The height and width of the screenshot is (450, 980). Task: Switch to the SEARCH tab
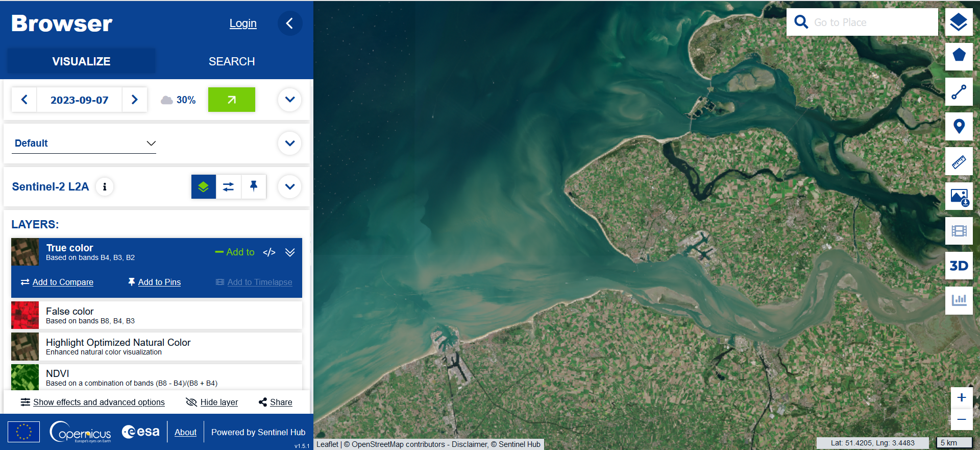tap(231, 61)
